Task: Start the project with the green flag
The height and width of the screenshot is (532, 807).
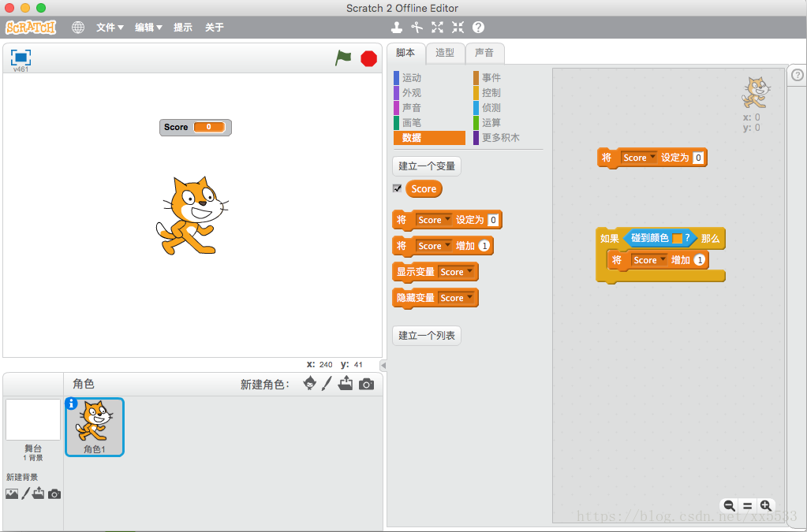Action: 343,58
